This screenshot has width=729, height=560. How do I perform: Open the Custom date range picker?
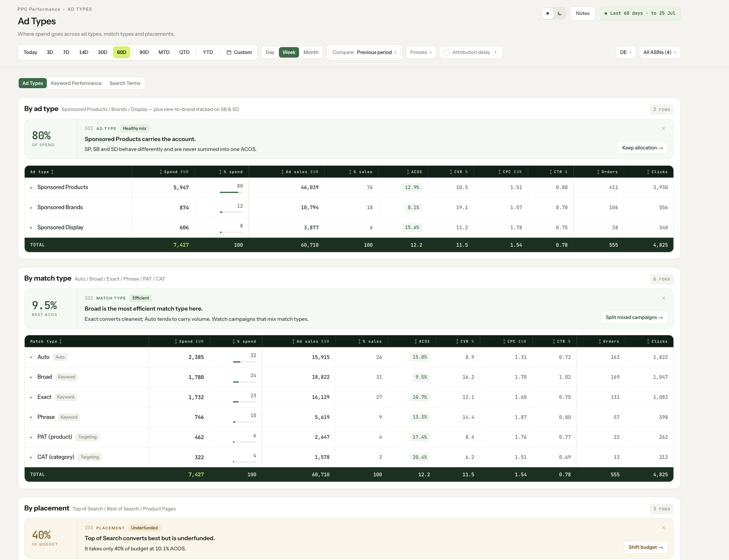pos(239,52)
